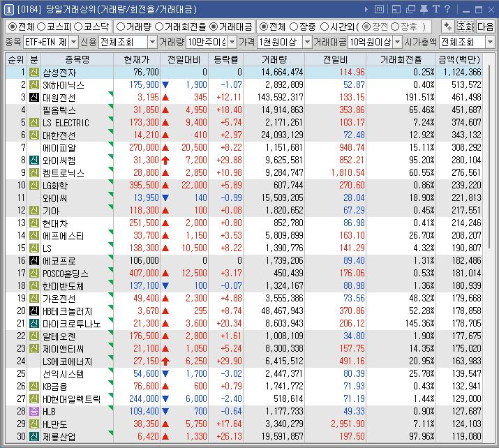Open the 가격 dropdown showing 1천원이상

pos(307,42)
